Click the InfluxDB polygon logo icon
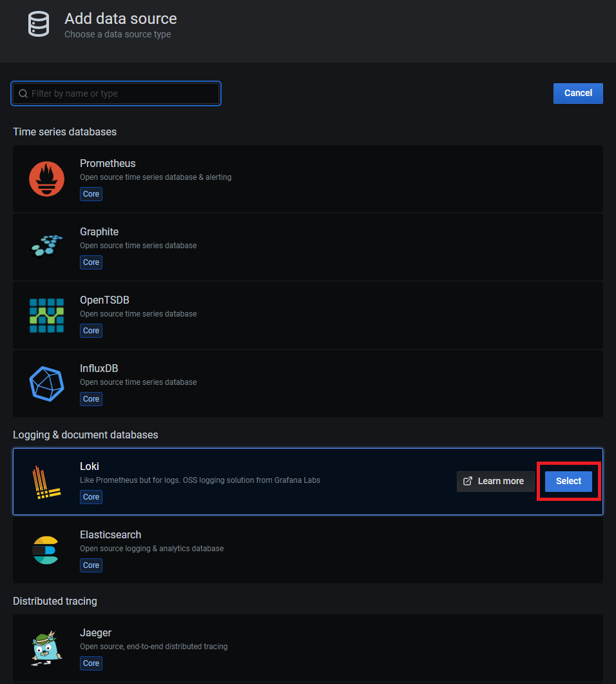This screenshot has width=616, height=684. tap(46, 384)
